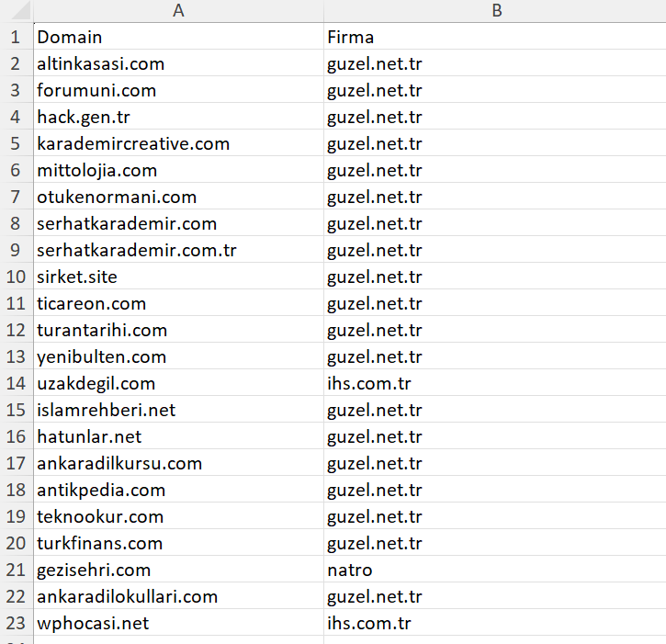This screenshot has width=666, height=644.
Task: Click the wphocasi.net cell
Action: [x=178, y=623]
